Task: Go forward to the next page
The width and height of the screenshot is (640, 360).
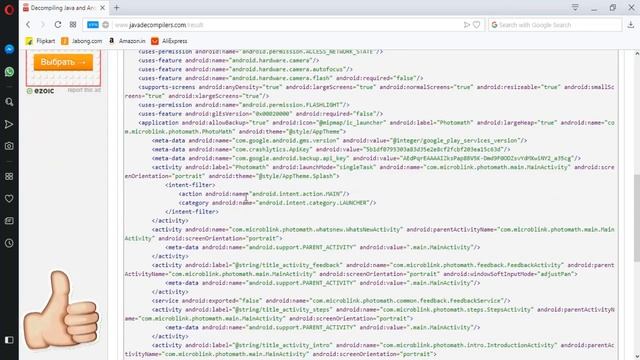Action: coord(42,25)
